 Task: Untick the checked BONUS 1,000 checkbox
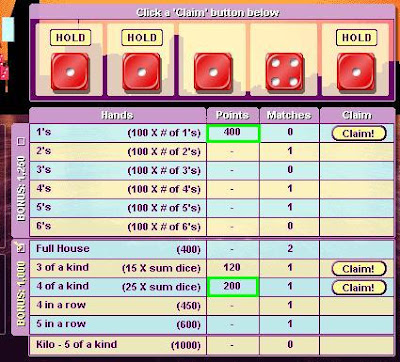tap(21, 248)
